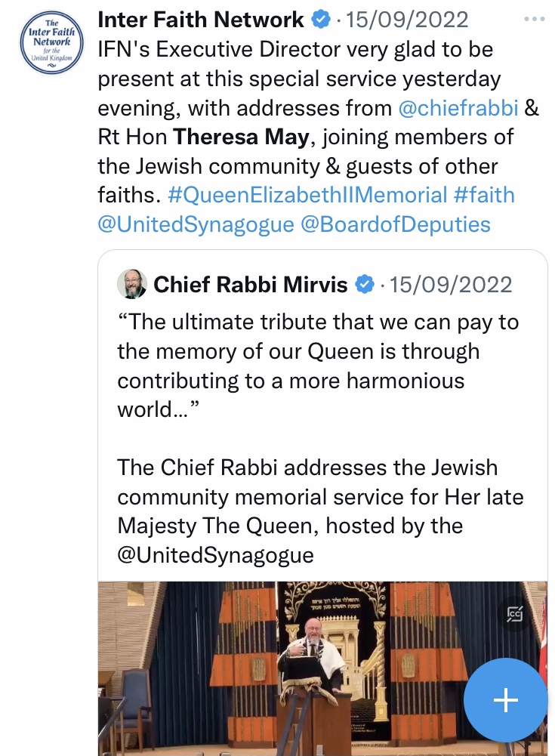Tap Chief Rabbi Mirvis small avatar

click(132, 284)
